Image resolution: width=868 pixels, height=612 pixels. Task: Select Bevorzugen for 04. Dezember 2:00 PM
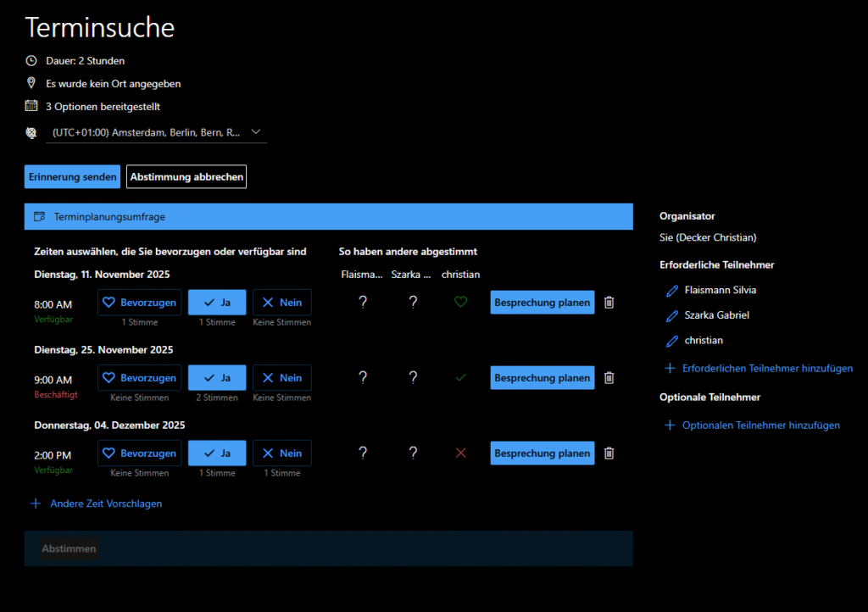[x=139, y=453]
